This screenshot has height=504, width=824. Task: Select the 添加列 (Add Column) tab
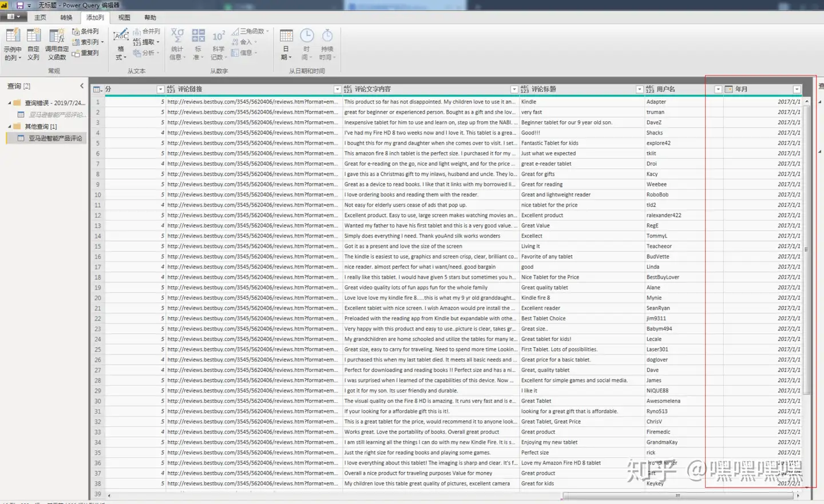pyautogui.click(x=95, y=17)
